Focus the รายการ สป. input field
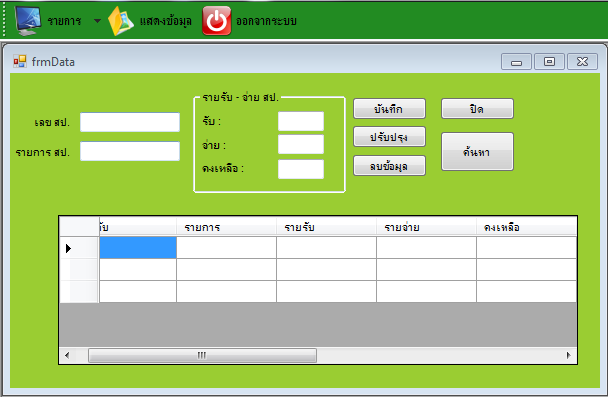The width and height of the screenshot is (608, 397). click(130, 151)
